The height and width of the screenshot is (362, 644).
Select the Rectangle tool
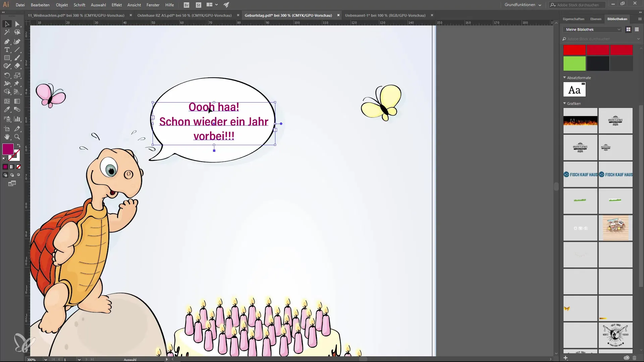point(7,58)
